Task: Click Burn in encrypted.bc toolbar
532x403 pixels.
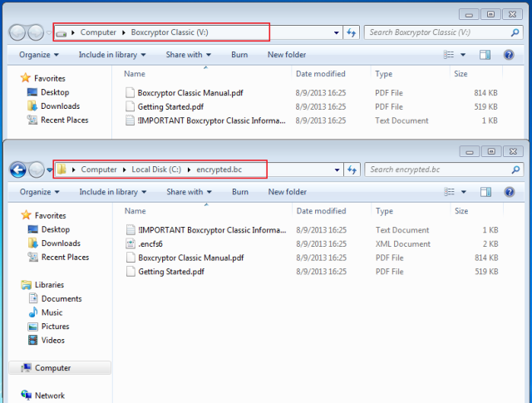Action: [x=240, y=192]
